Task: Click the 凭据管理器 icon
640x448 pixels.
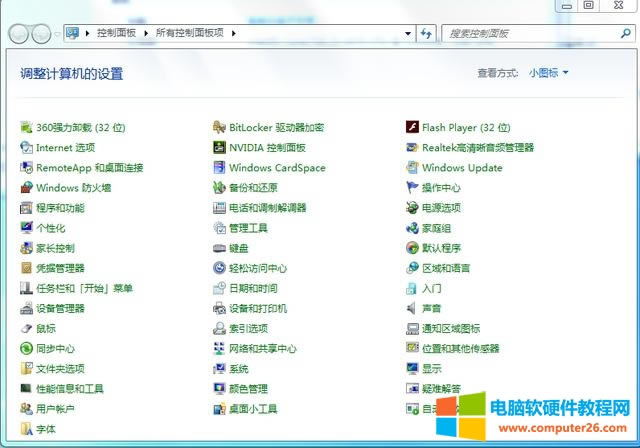Action: [27, 268]
